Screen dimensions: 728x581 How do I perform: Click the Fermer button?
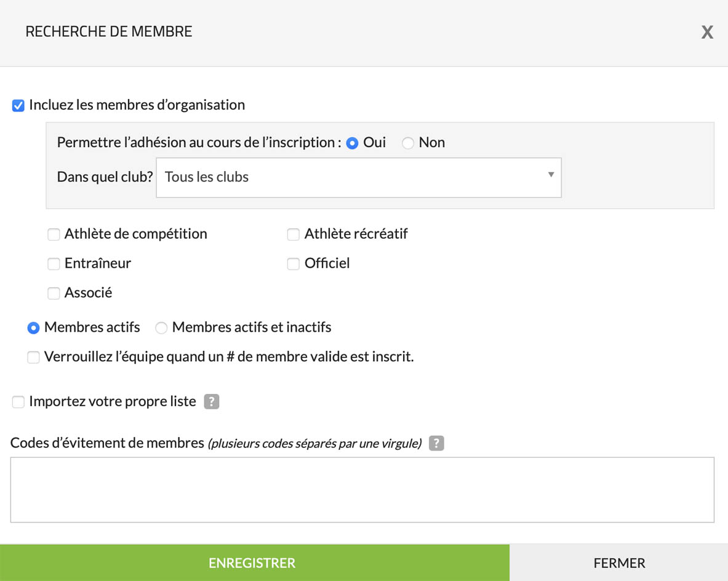click(x=618, y=563)
